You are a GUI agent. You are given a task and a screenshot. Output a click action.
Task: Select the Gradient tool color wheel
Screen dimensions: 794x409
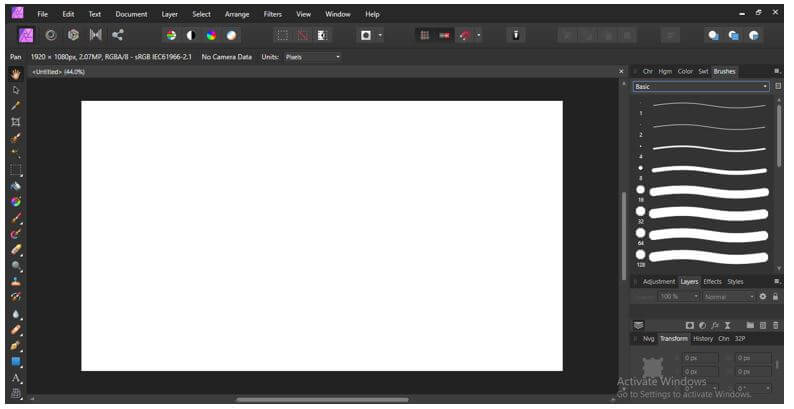click(x=16, y=201)
